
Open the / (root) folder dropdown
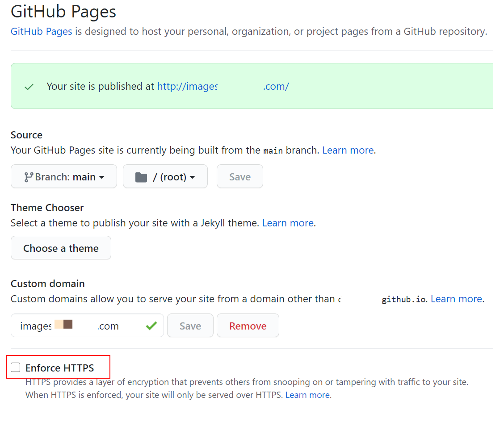tap(165, 176)
